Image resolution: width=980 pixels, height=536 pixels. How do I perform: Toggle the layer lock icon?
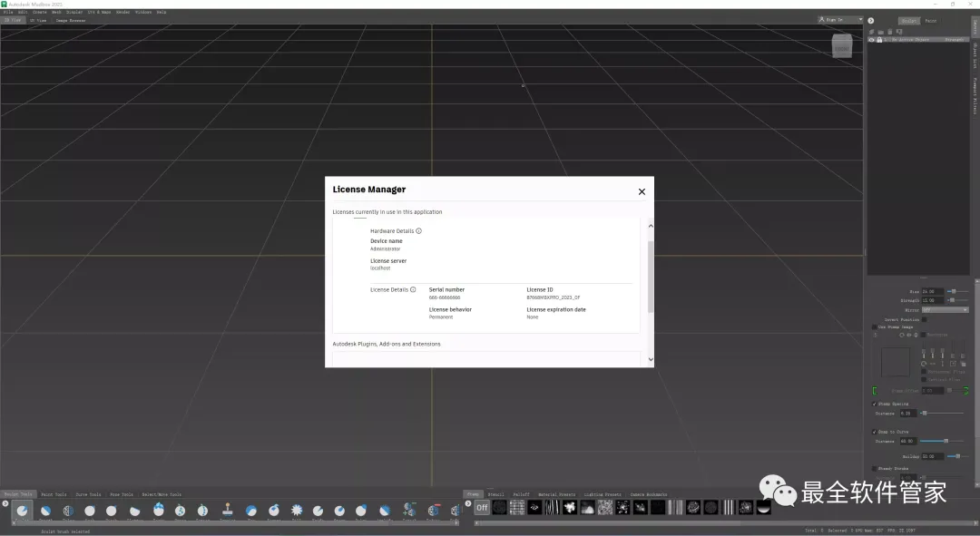coord(879,40)
